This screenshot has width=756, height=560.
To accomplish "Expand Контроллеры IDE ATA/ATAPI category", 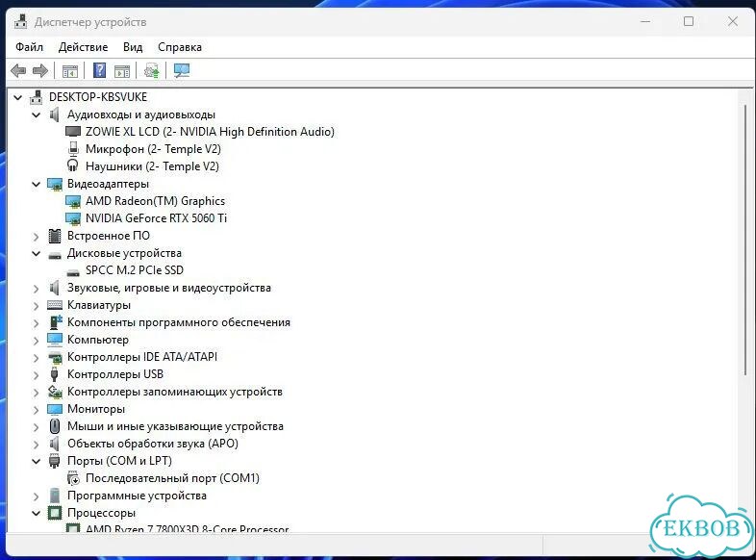I will [37, 358].
